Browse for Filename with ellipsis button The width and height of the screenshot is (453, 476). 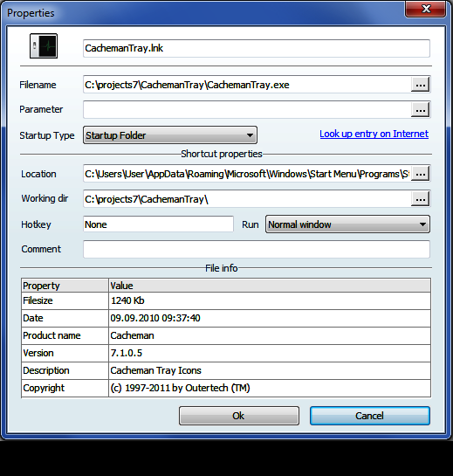click(420, 85)
